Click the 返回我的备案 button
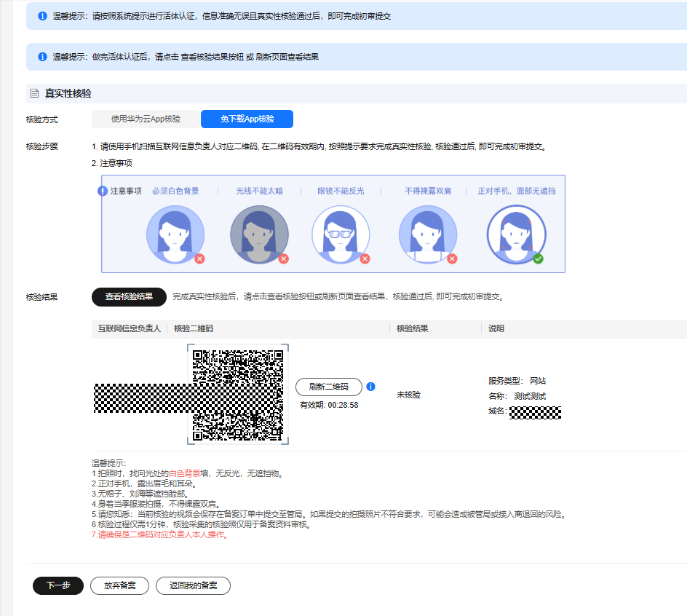This screenshot has width=687, height=616. point(194,585)
